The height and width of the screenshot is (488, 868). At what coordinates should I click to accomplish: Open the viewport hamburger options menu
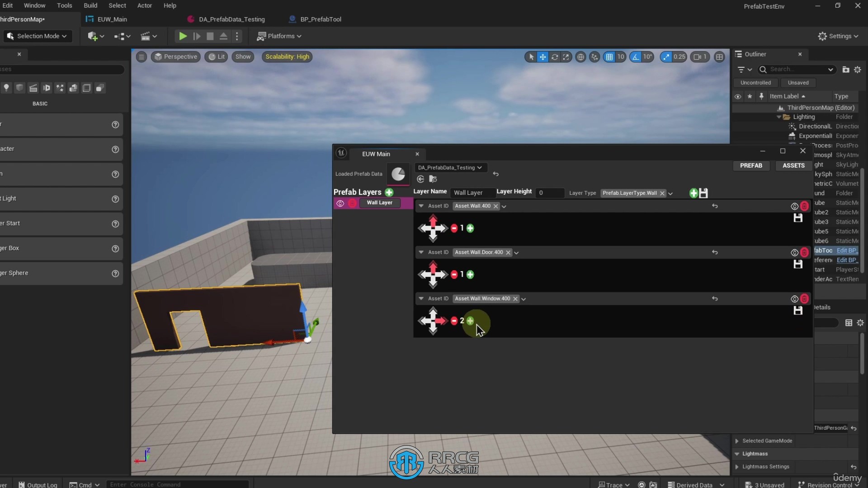point(142,57)
